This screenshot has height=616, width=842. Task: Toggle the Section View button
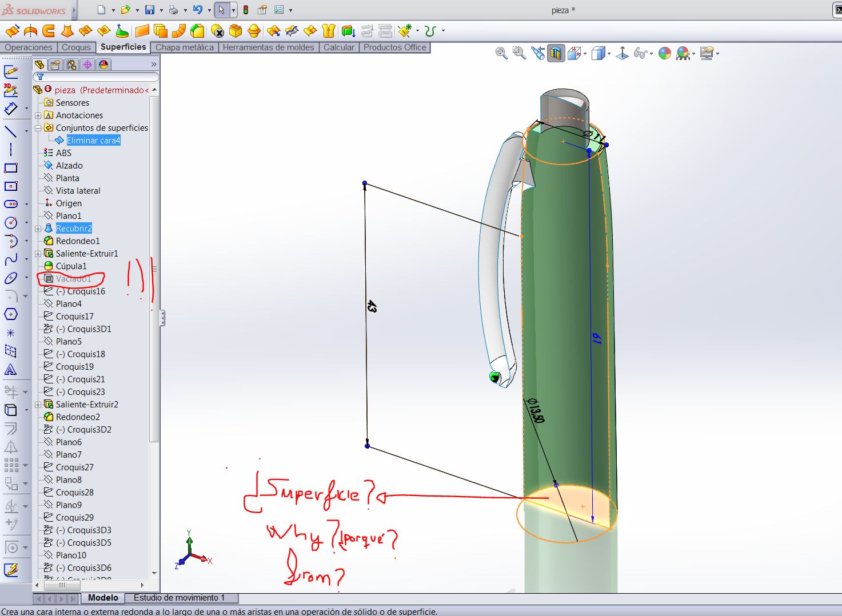tap(556, 54)
